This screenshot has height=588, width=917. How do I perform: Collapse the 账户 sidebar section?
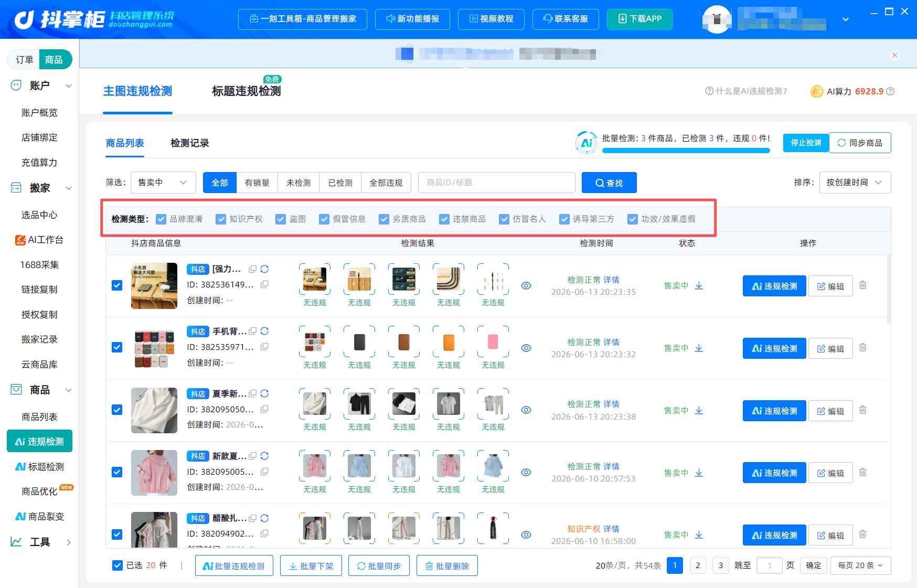[69, 85]
